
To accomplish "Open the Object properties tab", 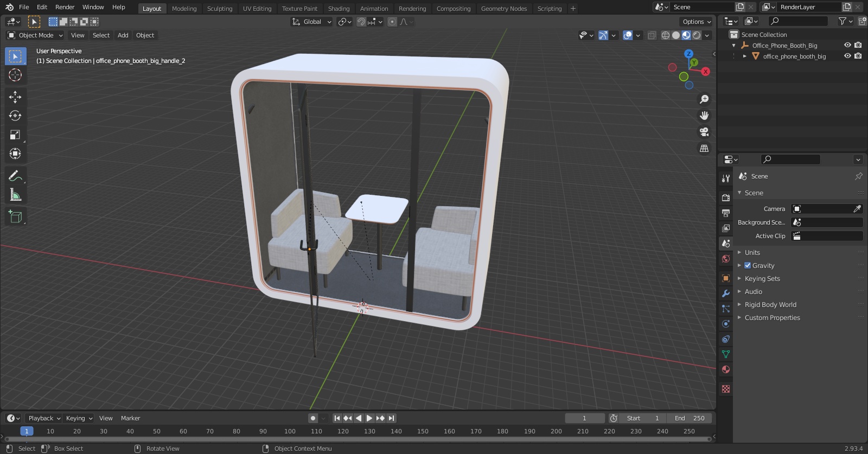I will coord(725,278).
